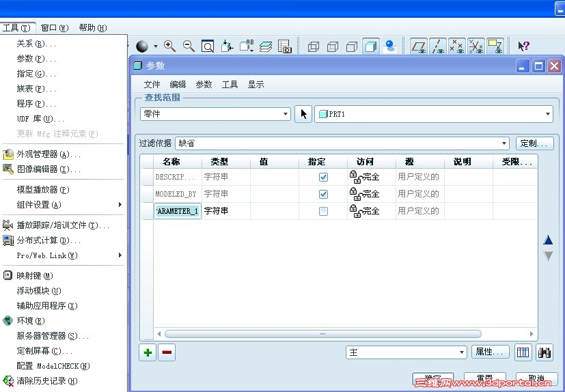
Task: Click the binoculars search icon
Action: click(545, 352)
